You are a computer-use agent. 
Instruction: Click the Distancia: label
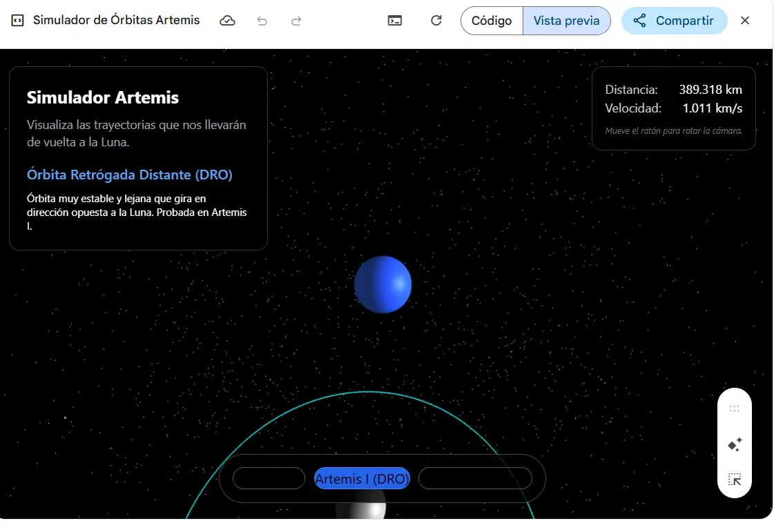(631, 90)
